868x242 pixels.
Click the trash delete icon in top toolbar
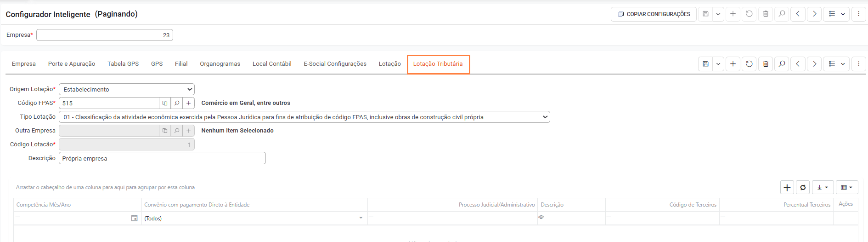coord(766,14)
